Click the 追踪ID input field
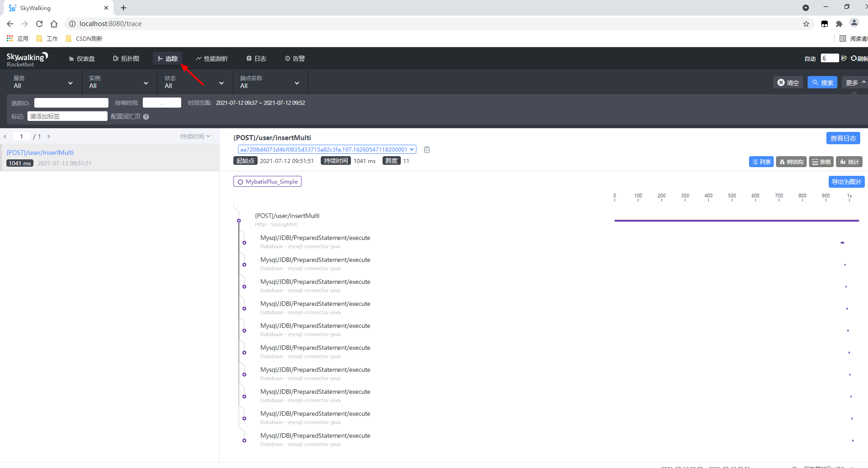The width and height of the screenshot is (868, 468). coord(71,103)
